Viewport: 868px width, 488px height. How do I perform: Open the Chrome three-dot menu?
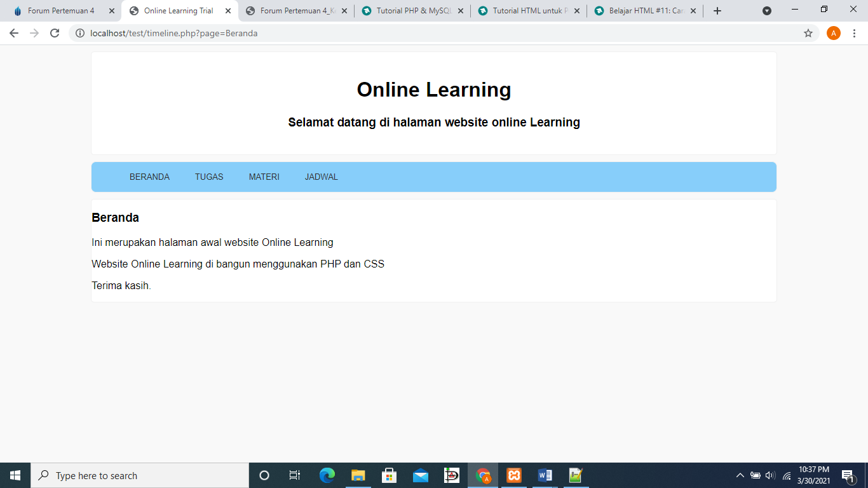tap(854, 33)
